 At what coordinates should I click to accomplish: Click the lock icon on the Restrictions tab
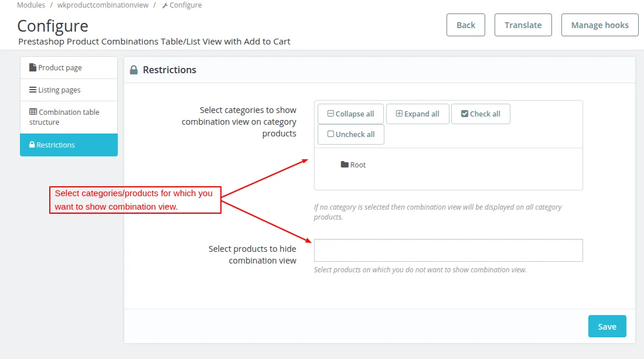[x=31, y=145]
